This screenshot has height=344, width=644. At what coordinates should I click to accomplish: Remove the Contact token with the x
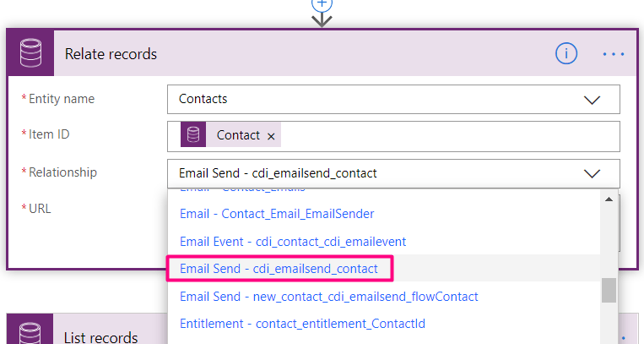coord(271,136)
